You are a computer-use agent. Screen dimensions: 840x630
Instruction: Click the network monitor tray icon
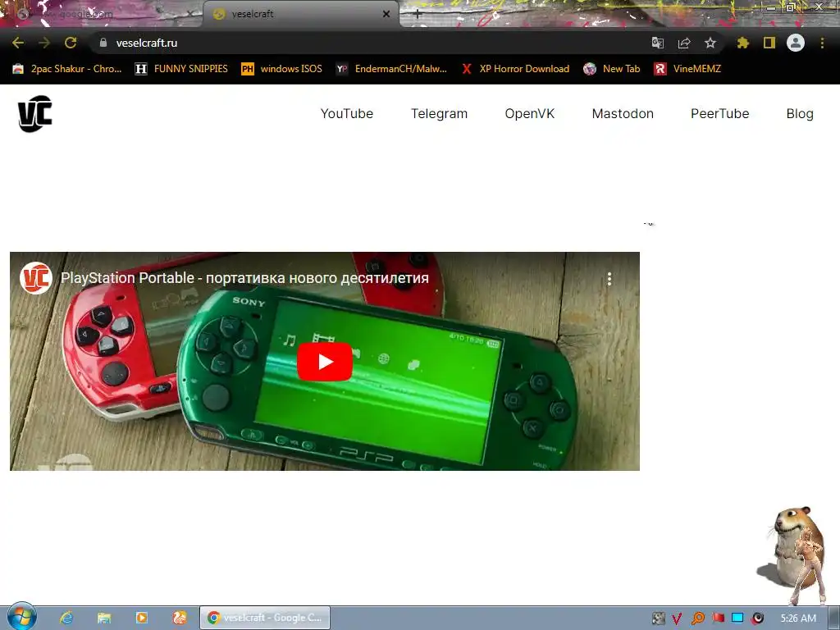click(737, 619)
